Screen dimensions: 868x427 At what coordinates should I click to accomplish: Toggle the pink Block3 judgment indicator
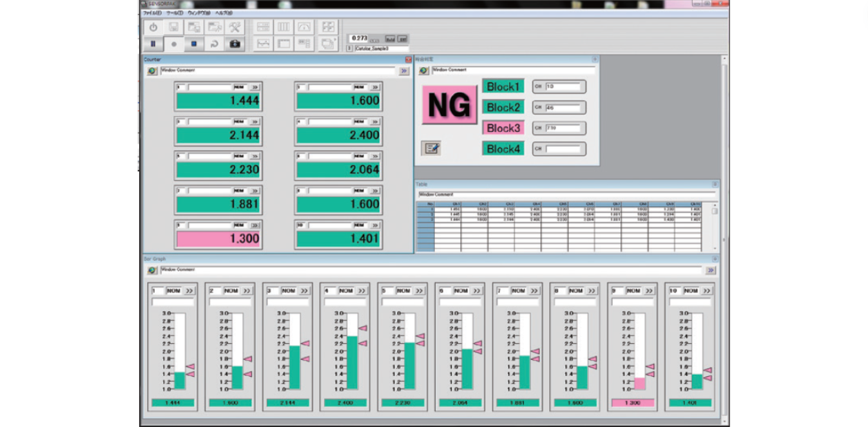[503, 128]
